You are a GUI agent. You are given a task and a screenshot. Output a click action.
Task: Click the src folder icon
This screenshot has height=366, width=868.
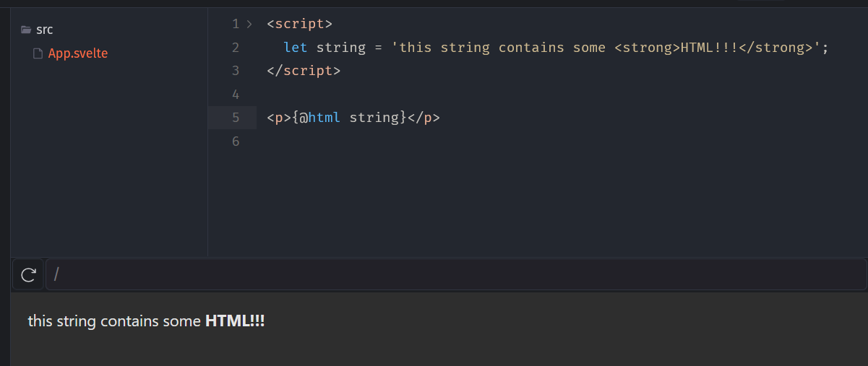(26, 30)
